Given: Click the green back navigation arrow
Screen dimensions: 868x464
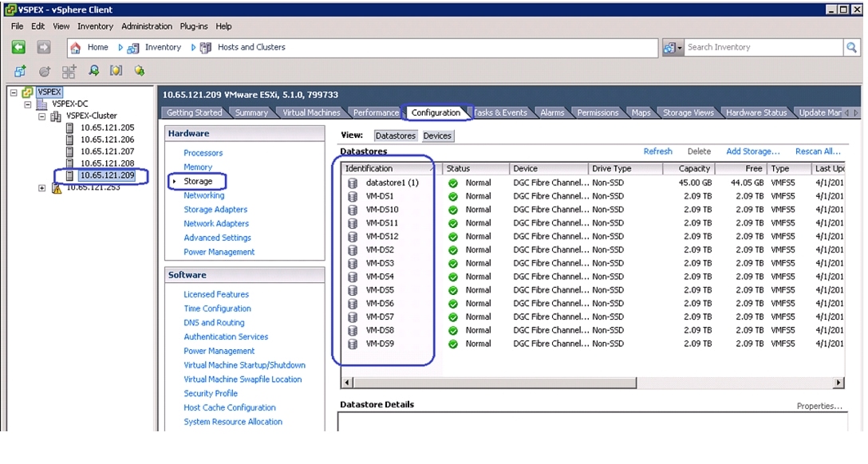Looking at the screenshot, I should pyautogui.click(x=19, y=48).
